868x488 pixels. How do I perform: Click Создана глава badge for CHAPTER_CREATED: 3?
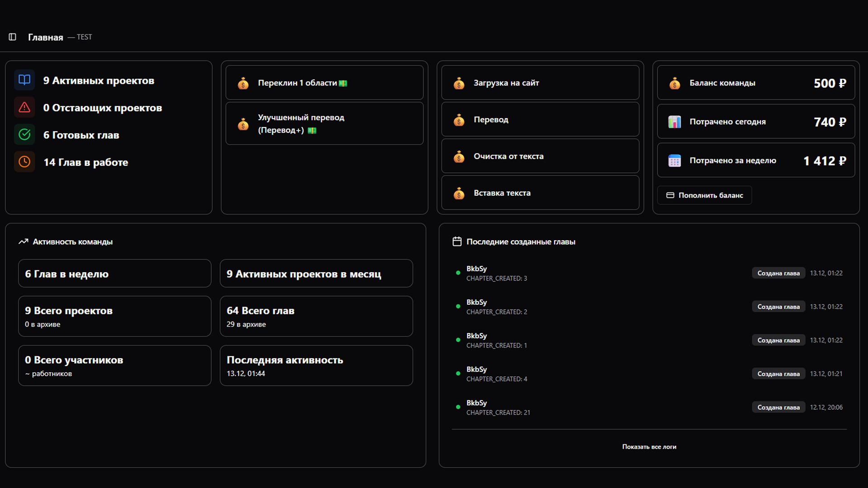click(x=778, y=273)
